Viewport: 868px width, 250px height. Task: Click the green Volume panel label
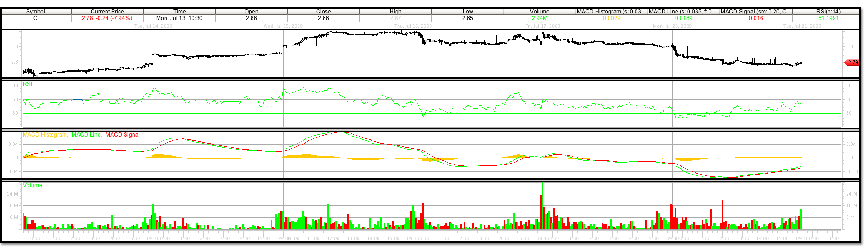click(x=33, y=185)
